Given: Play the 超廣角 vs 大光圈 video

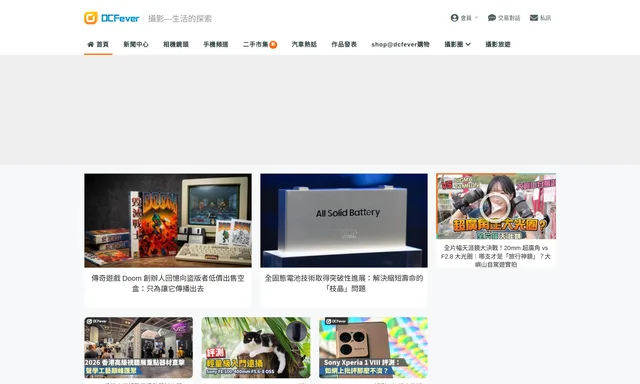Looking at the screenshot, I should tap(495, 208).
